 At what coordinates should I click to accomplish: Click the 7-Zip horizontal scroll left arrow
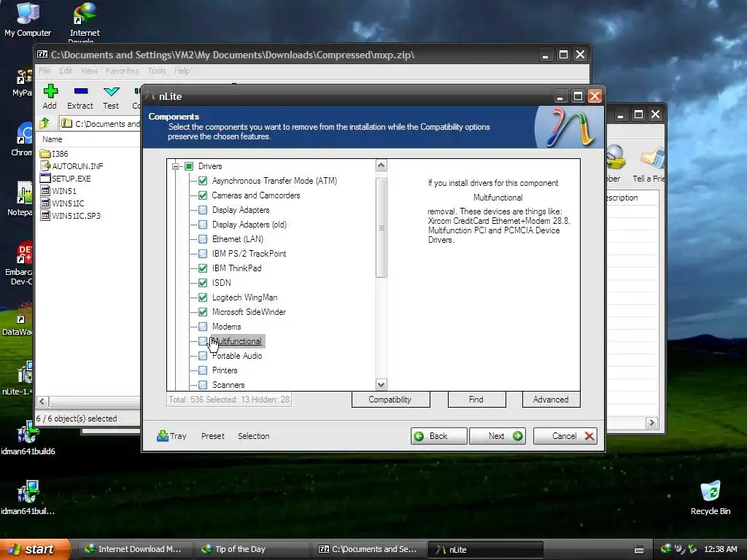[42, 402]
